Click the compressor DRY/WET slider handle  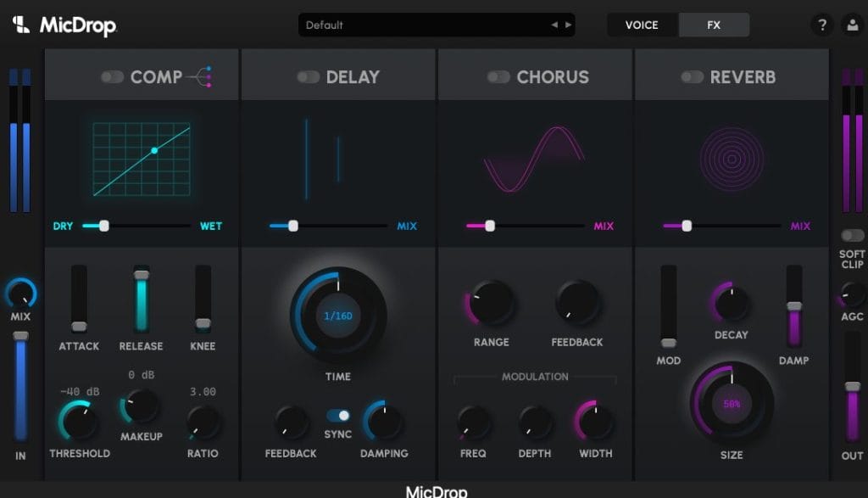103,226
